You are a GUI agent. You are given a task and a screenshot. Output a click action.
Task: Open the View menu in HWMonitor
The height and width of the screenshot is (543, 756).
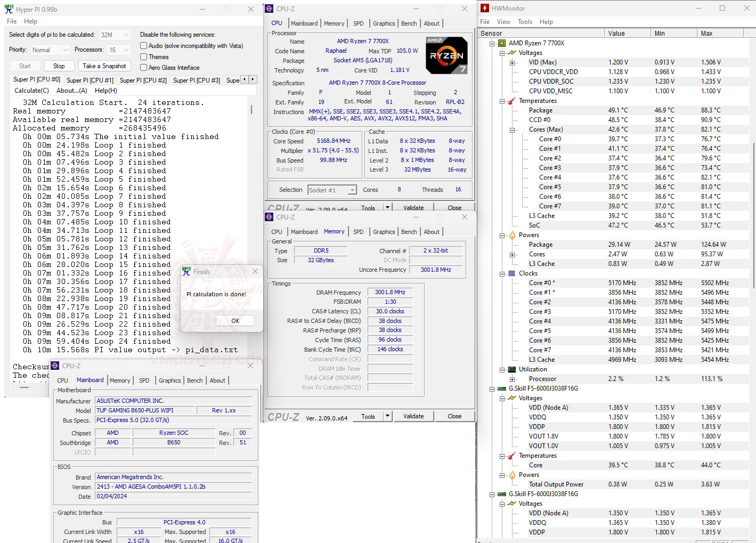coord(503,22)
